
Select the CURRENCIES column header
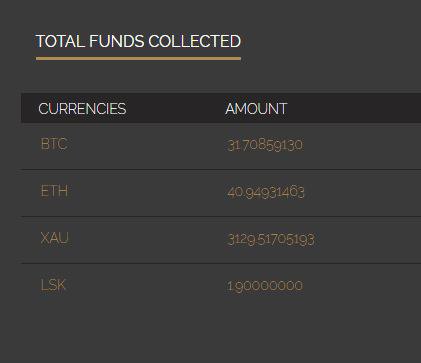tap(82, 109)
